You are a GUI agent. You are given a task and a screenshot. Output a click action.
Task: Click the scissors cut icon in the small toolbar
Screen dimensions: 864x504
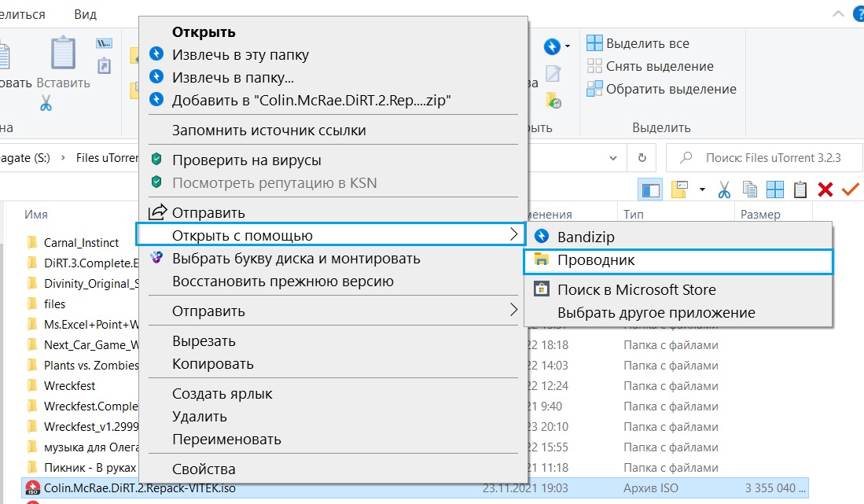pos(724,190)
